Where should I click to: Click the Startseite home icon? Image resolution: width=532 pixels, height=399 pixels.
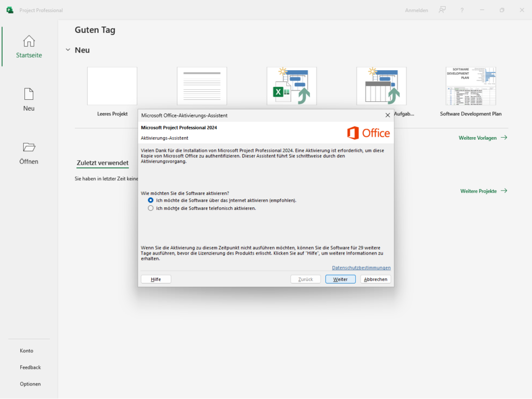[29, 41]
